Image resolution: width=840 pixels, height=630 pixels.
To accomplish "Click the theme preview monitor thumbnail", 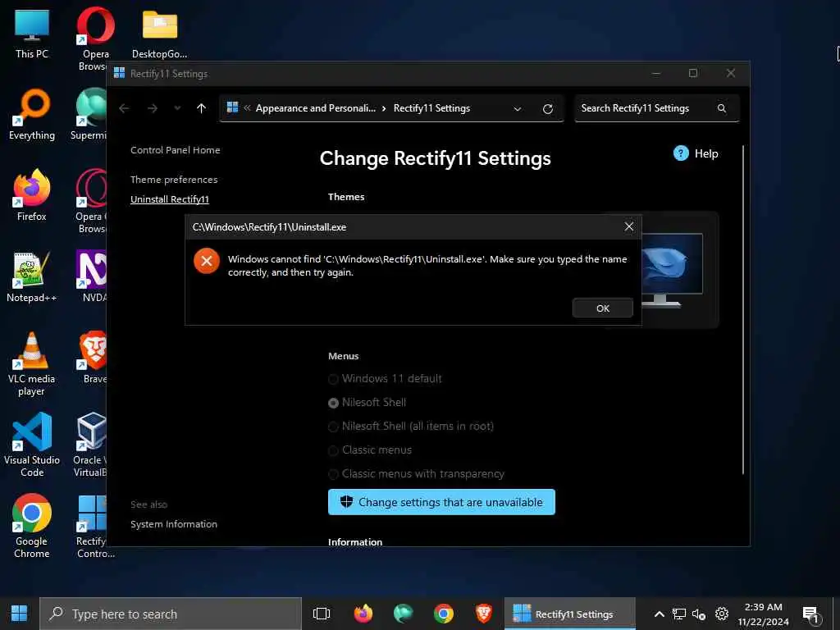I will 672,269.
